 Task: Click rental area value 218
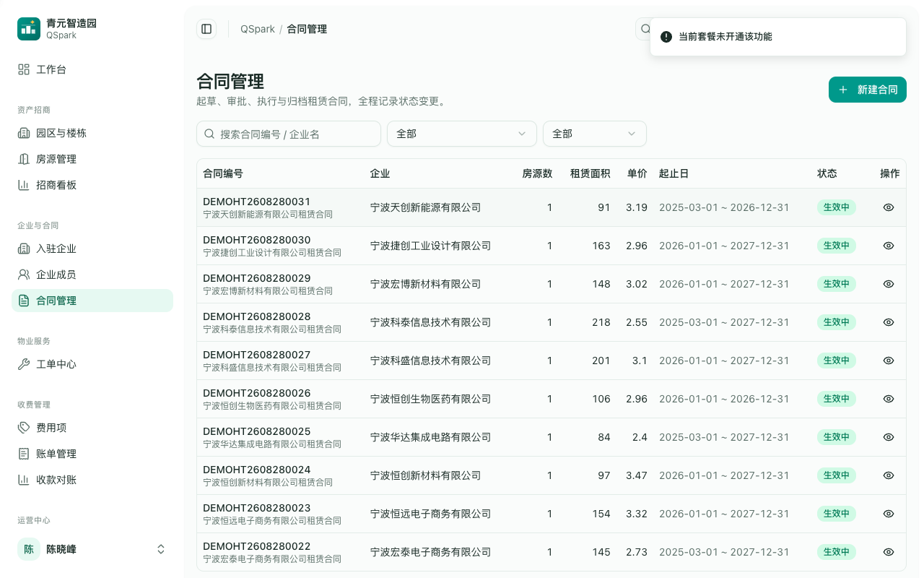pyautogui.click(x=601, y=322)
